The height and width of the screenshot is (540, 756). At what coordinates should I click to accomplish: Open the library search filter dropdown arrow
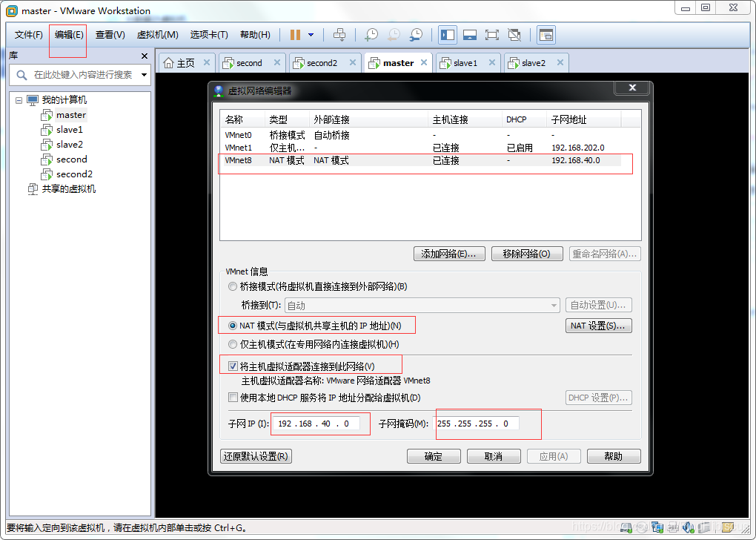145,75
